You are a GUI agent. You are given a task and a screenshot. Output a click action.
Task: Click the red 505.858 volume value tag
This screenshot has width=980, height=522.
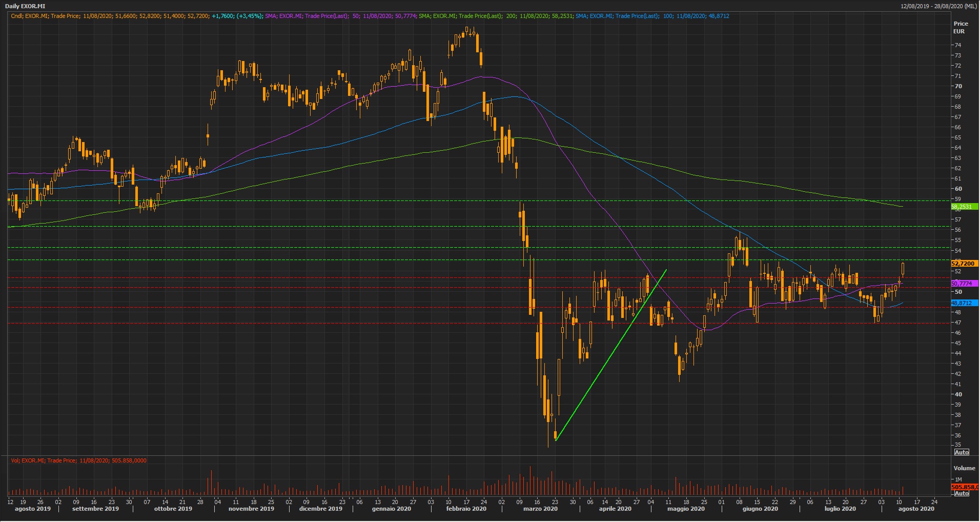pos(964,487)
